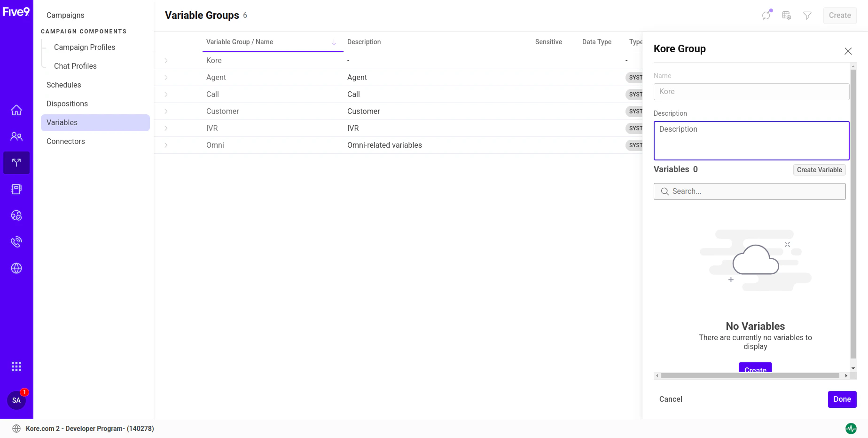
Task: Click the Description text area
Action: [x=751, y=141]
